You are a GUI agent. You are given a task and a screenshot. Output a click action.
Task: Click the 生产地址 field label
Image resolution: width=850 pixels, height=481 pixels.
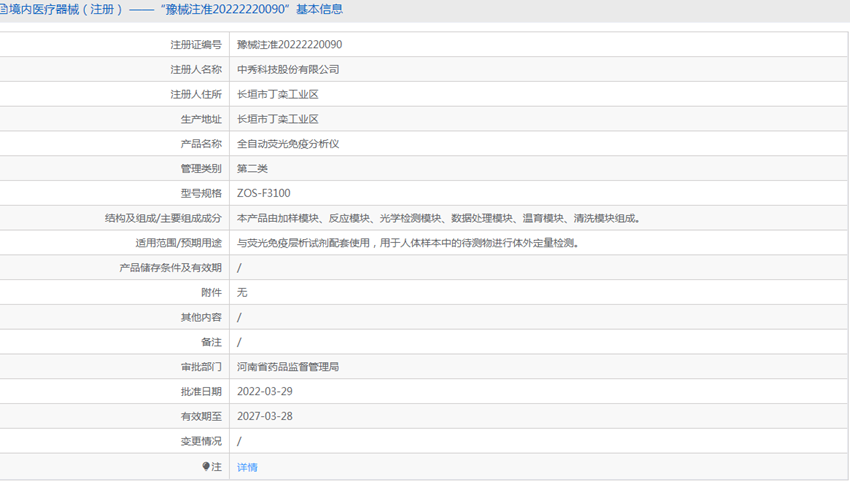coord(201,119)
